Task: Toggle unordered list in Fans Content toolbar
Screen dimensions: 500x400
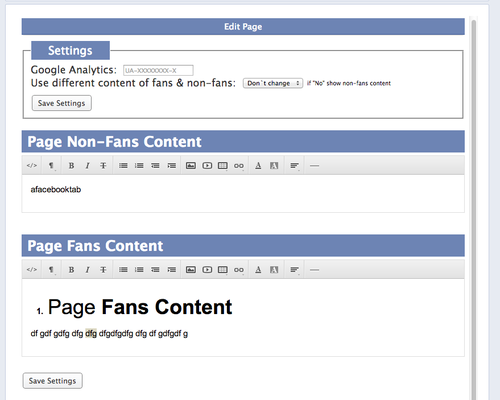Action: (123, 269)
